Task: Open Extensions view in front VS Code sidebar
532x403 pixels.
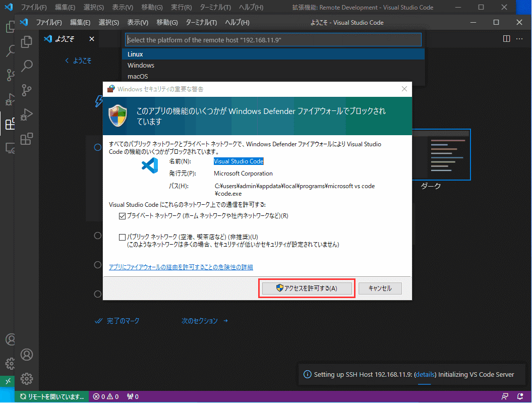Action: [x=26, y=139]
